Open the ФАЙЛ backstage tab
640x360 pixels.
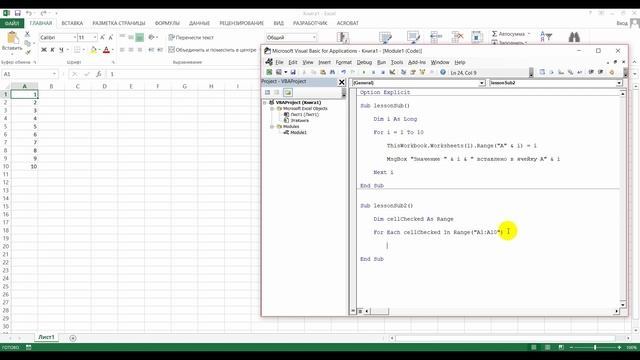click(x=12, y=23)
